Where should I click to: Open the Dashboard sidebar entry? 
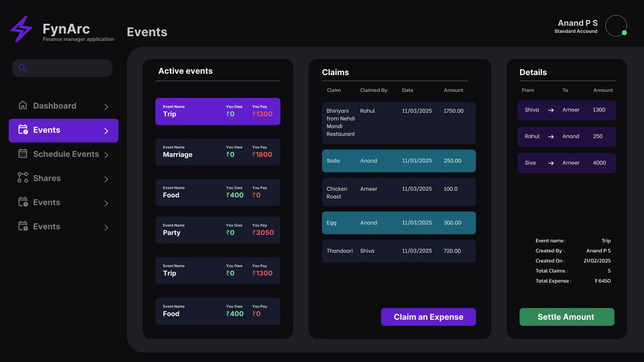(55, 106)
